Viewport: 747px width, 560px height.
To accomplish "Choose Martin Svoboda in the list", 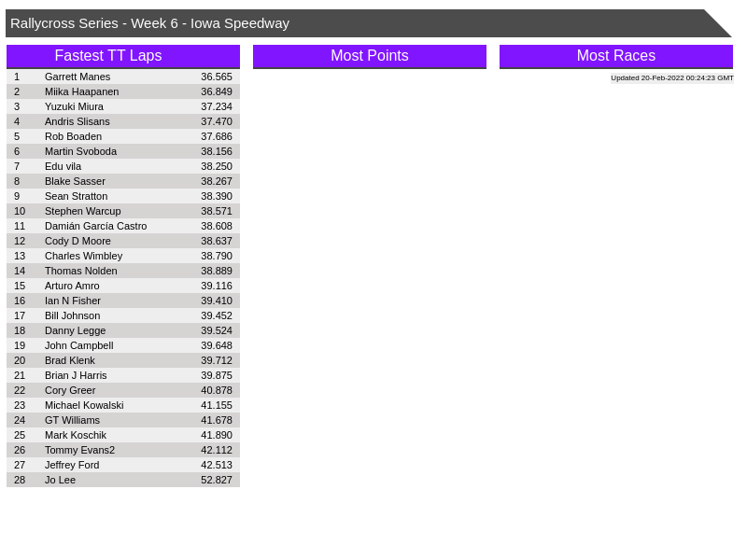I will click(x=80, y=151).
